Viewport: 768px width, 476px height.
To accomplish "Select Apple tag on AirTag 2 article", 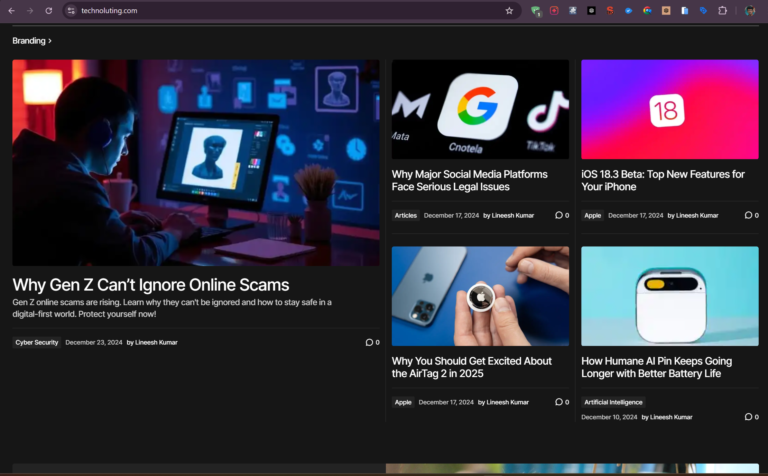I will tap(403, 402).
